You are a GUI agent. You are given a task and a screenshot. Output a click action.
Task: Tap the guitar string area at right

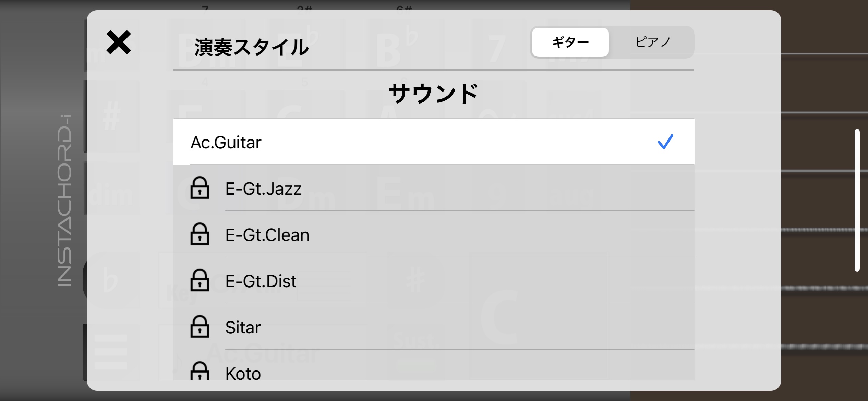pos(824,200)
